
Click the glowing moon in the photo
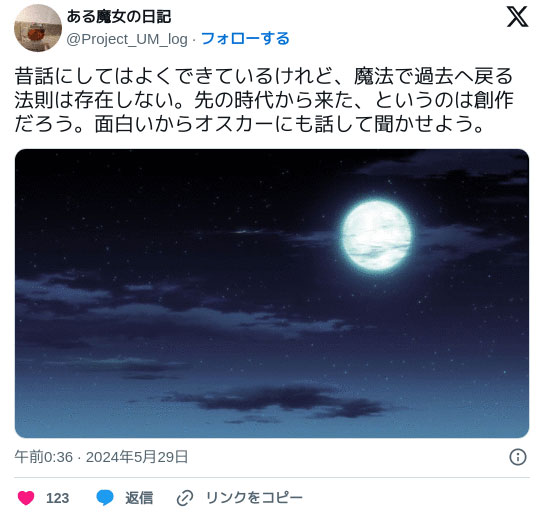coord(377,236)
